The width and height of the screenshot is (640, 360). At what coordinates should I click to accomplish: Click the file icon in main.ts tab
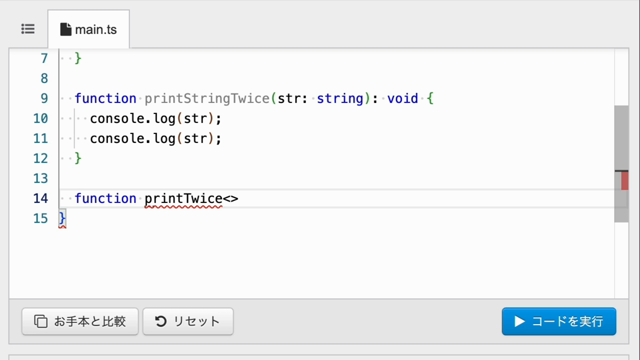point(65,29)
